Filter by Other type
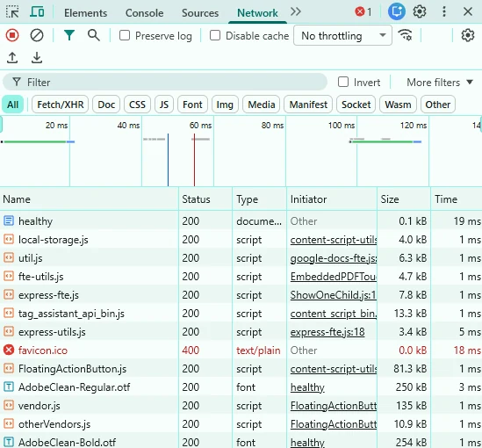This screenshot has height=448, width=482. point(438,105)
